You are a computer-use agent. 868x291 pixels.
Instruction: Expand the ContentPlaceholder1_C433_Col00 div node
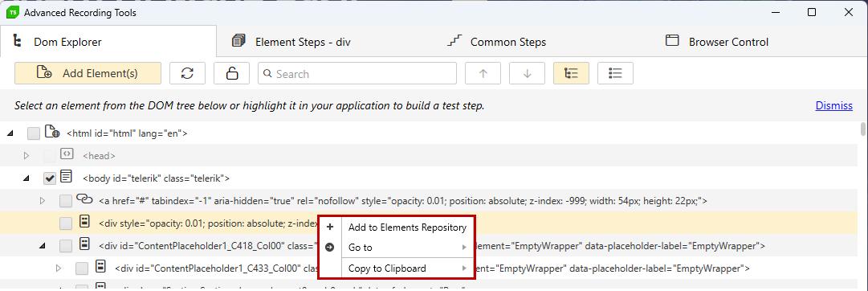[59, 268]
